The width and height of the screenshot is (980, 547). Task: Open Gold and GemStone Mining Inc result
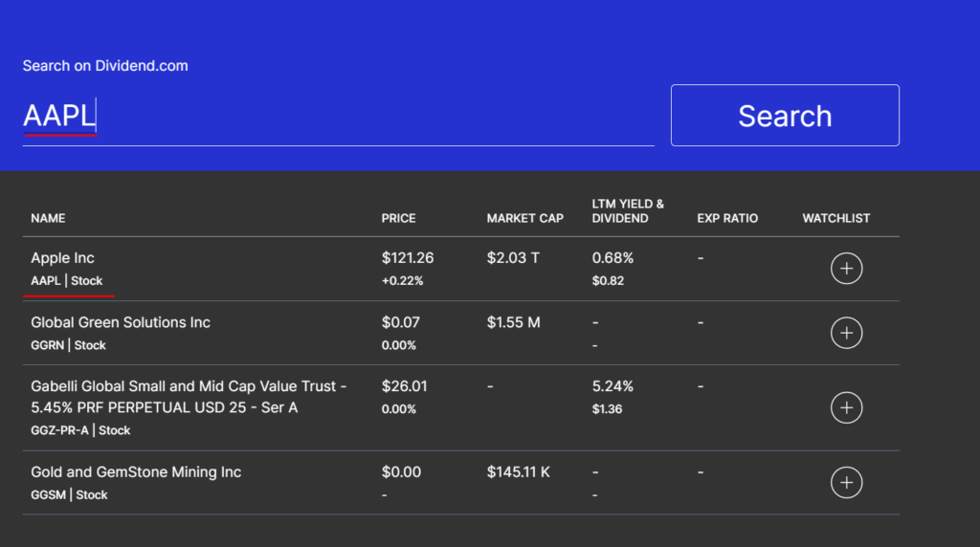pyautogui.click(x=136, y=472)
